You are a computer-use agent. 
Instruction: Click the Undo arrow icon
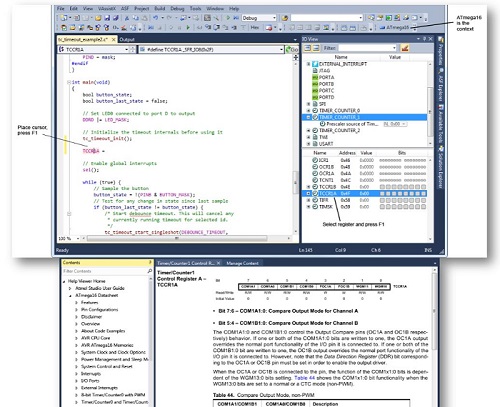156,18
